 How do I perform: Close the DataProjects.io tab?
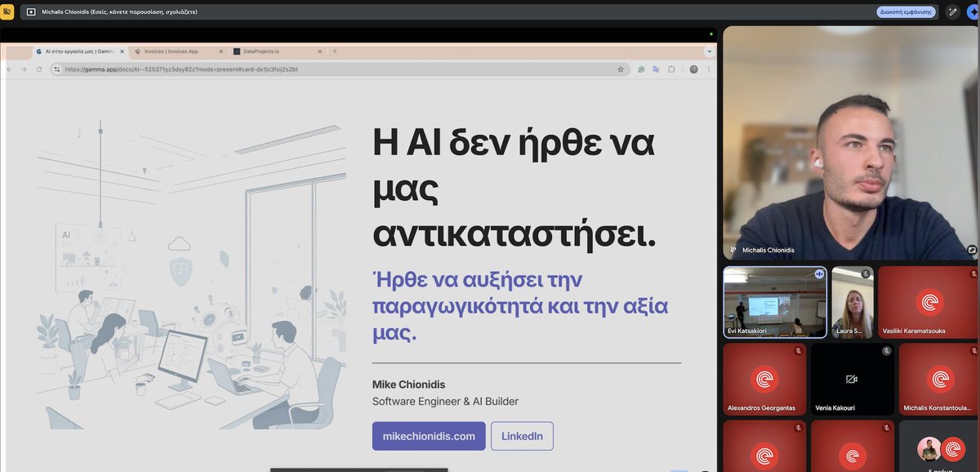pos(319,51)
